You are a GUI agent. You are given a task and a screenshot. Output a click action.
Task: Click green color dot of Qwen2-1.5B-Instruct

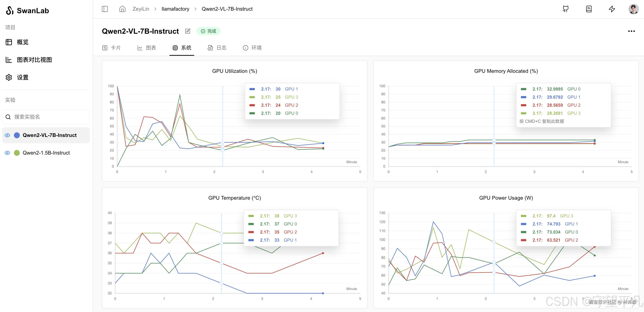pos(17,153)
